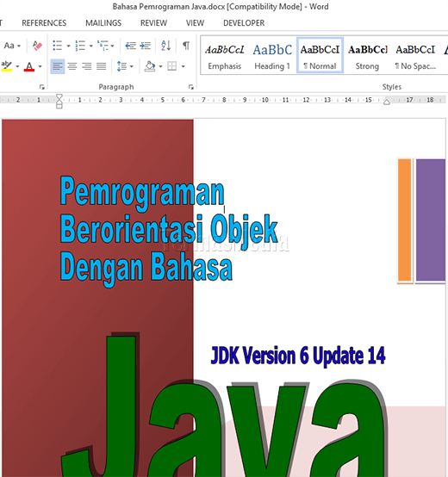Apply shading paint bucket
The height and width of the screenshot is (477, 448).
(x=150, y=66)
